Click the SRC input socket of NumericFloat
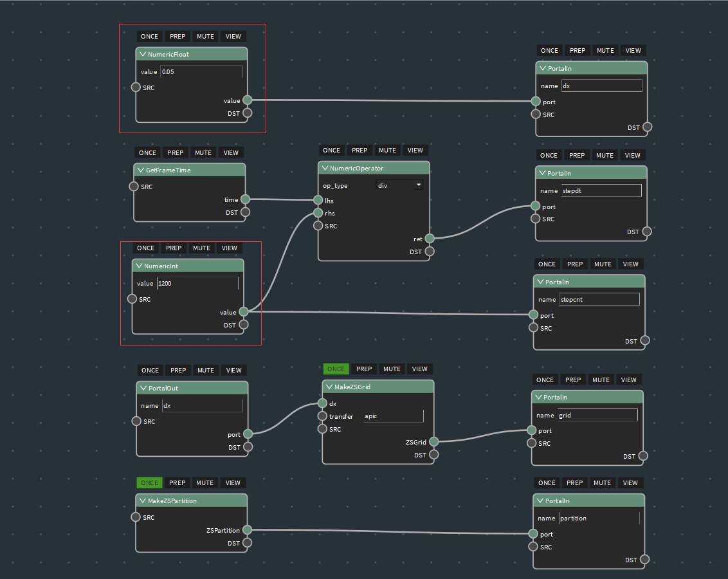The height and width of the screenshot is (579, 728). pos(136,87)
